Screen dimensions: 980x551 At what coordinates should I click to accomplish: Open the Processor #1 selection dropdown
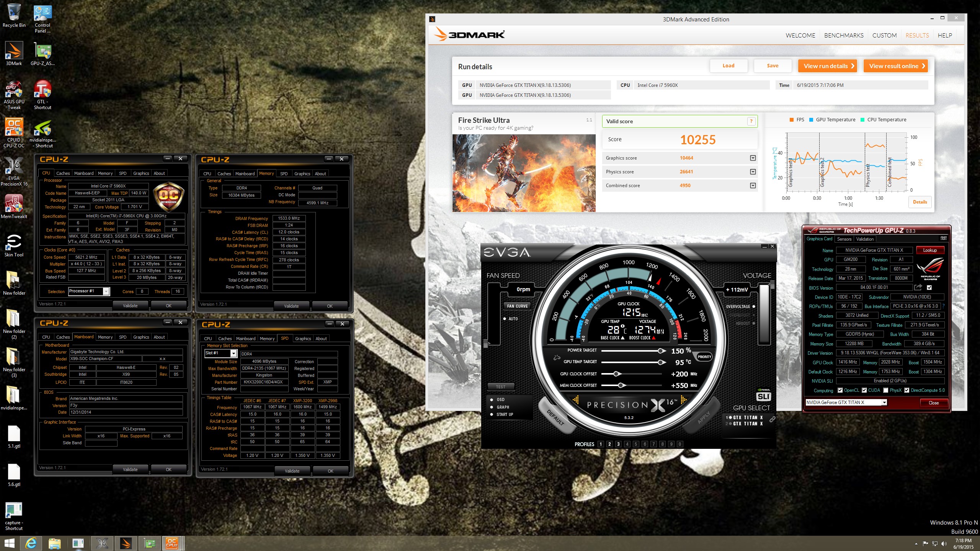106,291
